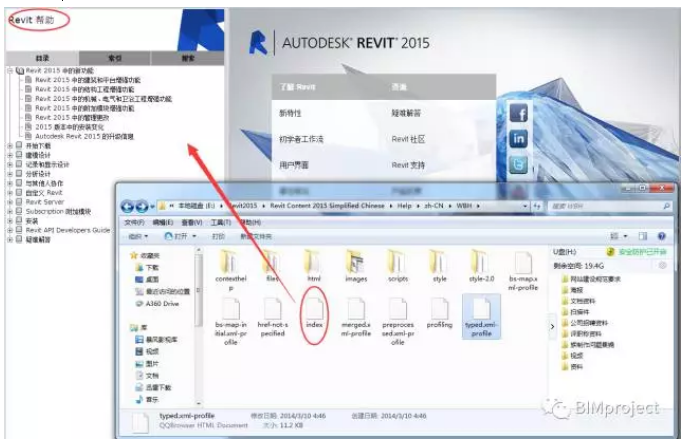The height and width of the screenshot is (445, 689).
Task: Open the 打开 button's dropdown arrow
Action: coord(194,236)
